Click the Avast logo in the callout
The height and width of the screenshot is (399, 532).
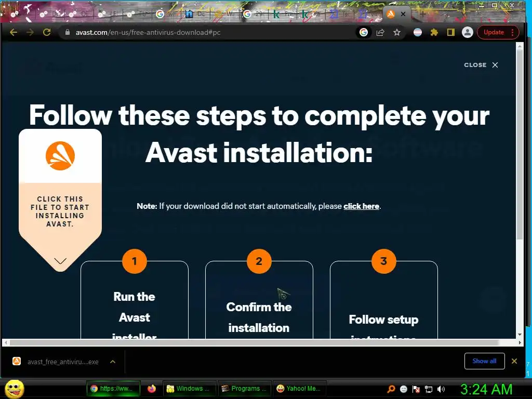[x=60, y=156]
